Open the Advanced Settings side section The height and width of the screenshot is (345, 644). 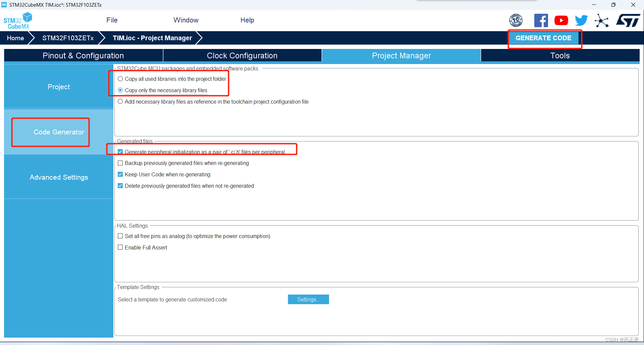click(59, 177)
